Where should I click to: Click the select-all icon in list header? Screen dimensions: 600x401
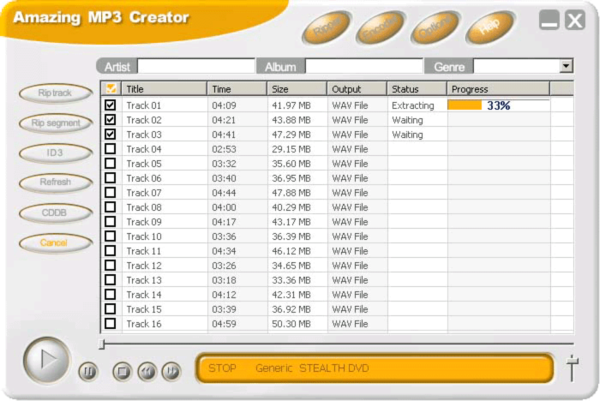[111, 89]
